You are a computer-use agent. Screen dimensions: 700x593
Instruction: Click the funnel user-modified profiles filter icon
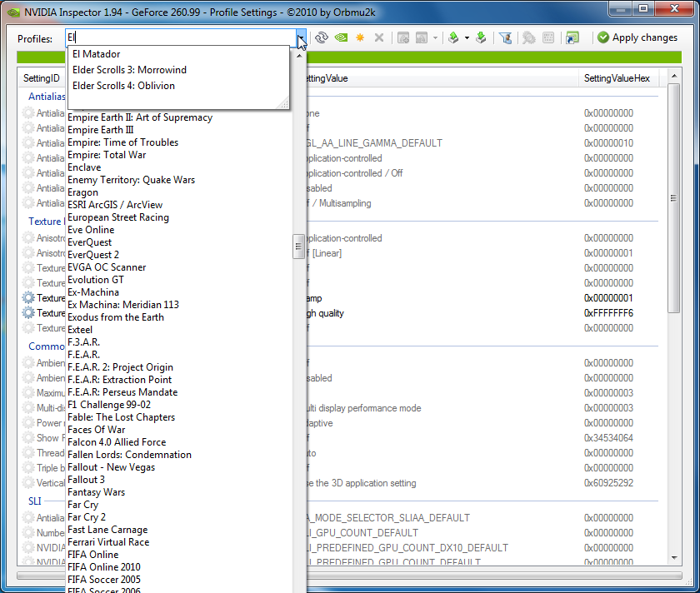pos(505,38)
